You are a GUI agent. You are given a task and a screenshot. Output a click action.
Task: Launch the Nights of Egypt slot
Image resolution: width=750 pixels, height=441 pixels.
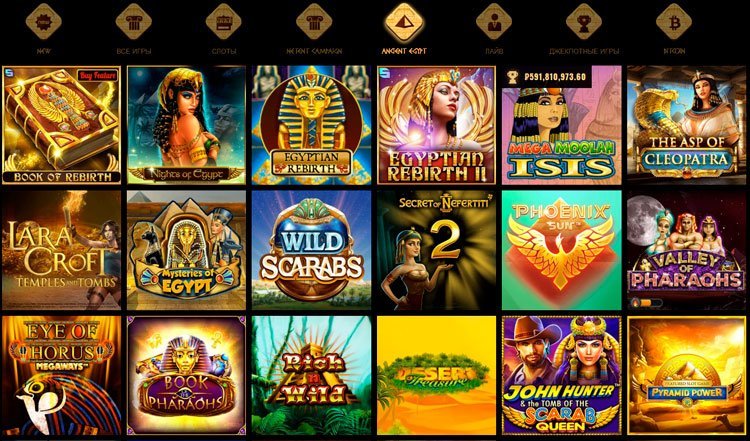pyautogui.click(x=187, y=125)
